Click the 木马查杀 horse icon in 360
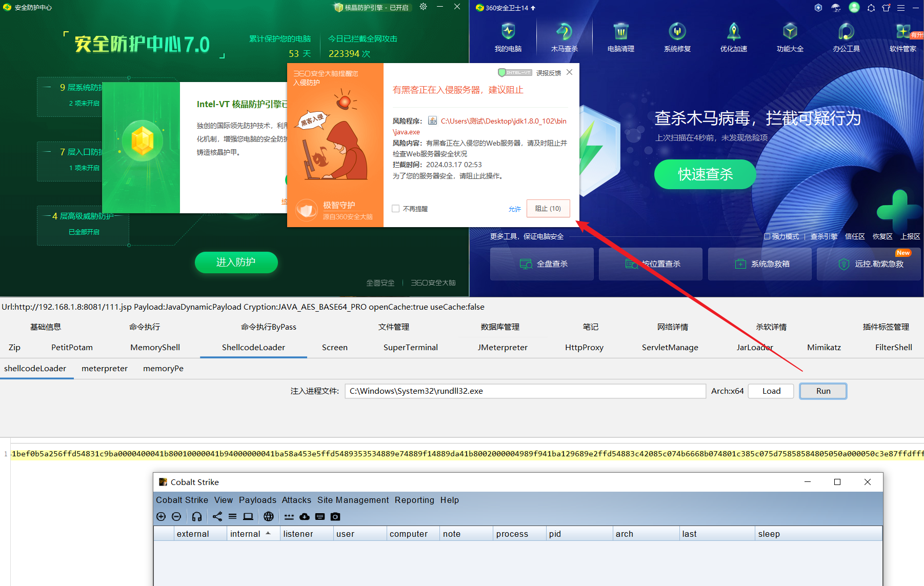The width and height of the screenshot is (924, 586). pyautogui.click(x=564, y=32)
